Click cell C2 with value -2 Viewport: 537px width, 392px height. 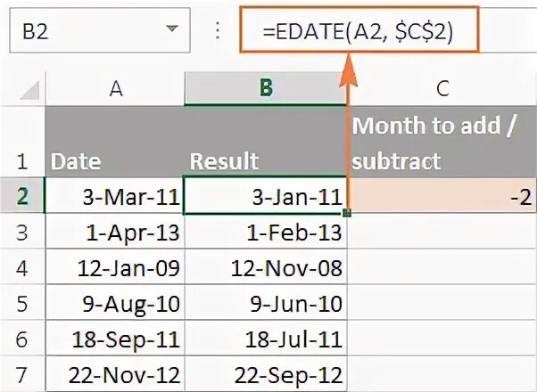tap(442, 198)
